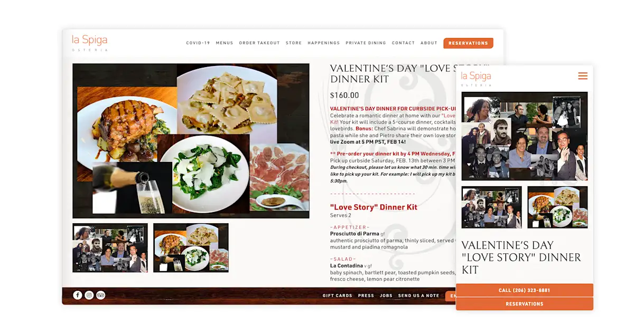Open the Send Us A Note link

pos(419,295)
